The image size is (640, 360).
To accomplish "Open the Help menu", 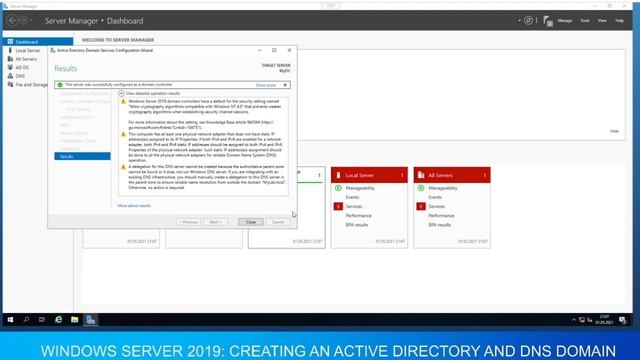I will (x=619, y=20).
